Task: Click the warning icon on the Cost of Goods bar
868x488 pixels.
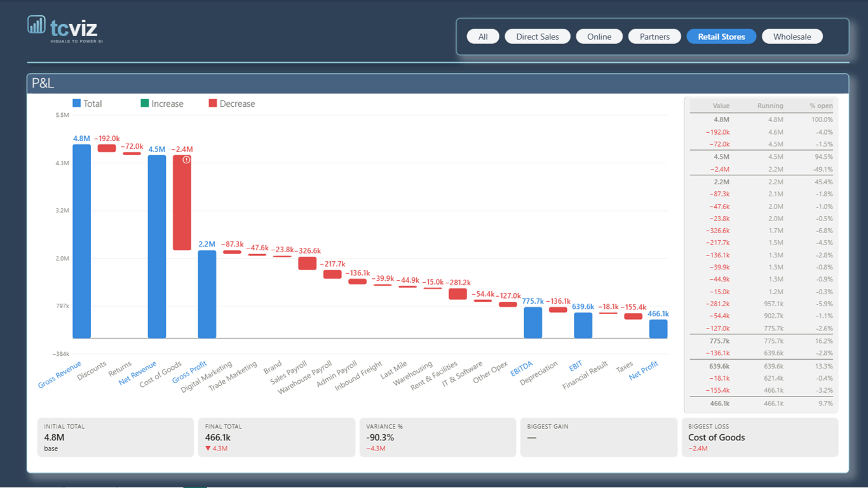Action: [186, 159]
